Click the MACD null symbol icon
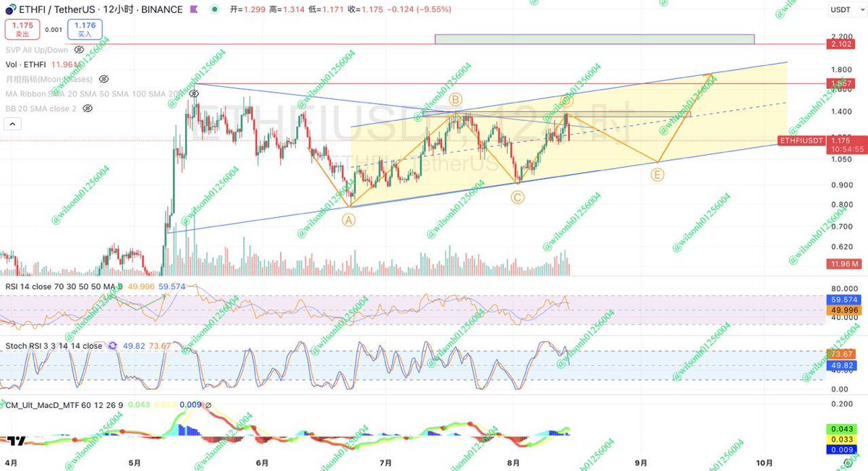The height and width of the screenshot is (471, 868). point(208,405)
